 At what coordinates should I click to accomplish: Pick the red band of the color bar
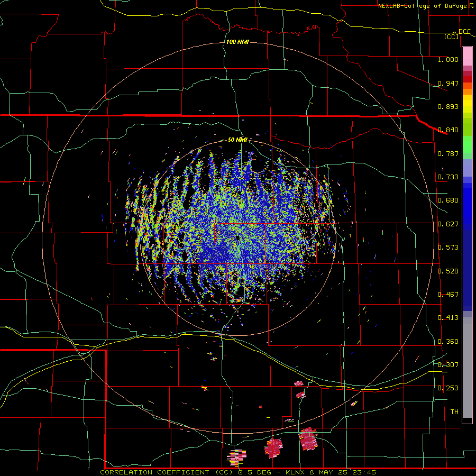click(x=467, y=79)
